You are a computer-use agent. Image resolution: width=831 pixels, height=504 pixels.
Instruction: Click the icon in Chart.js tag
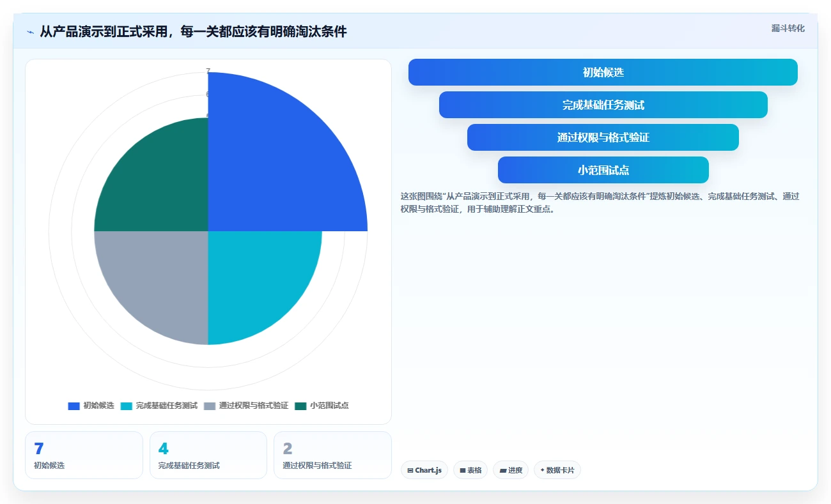point(410,470)
